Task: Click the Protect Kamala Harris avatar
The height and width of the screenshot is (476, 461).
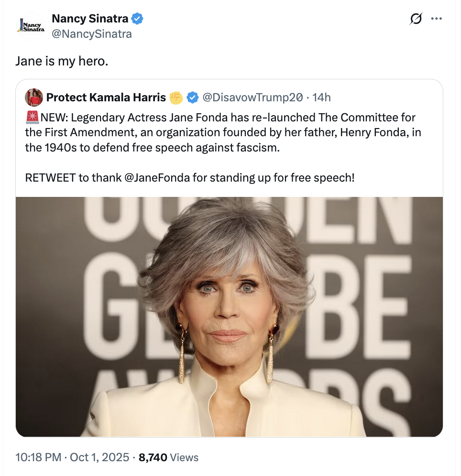Action: tap(34, 97)
